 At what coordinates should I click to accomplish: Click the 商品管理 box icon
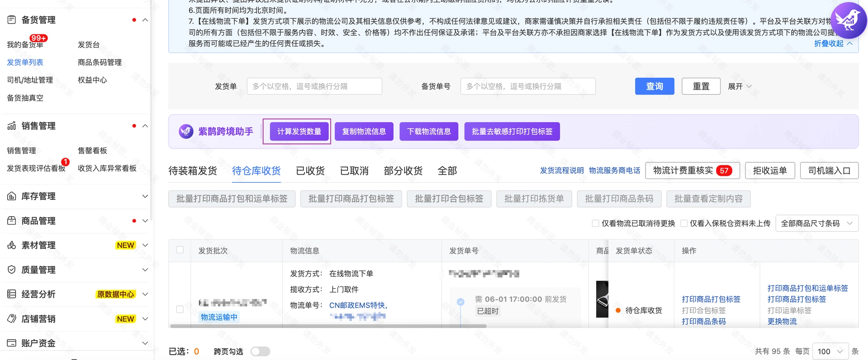[x=12, y=220]
